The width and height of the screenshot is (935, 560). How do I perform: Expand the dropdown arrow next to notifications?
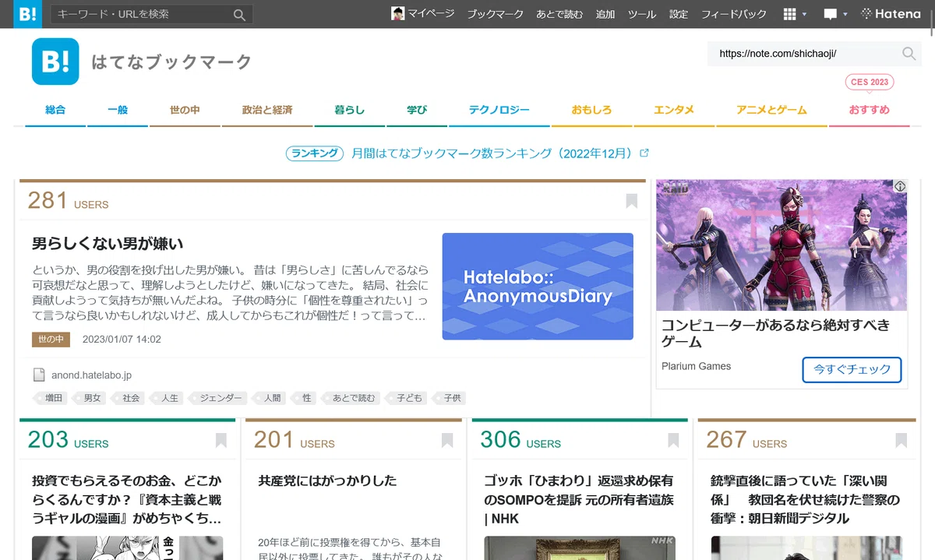point(845,15)
